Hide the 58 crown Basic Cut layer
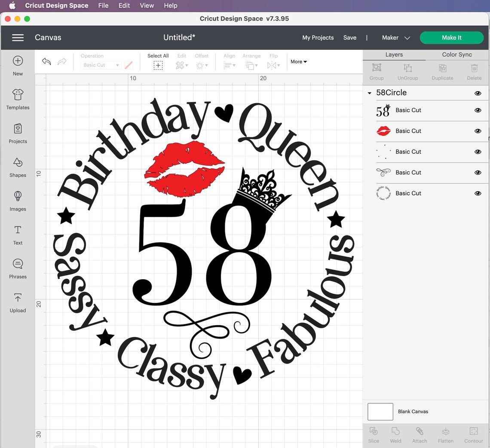The width and height of the screenshot is (490, 448). click(x=478, y=110)
